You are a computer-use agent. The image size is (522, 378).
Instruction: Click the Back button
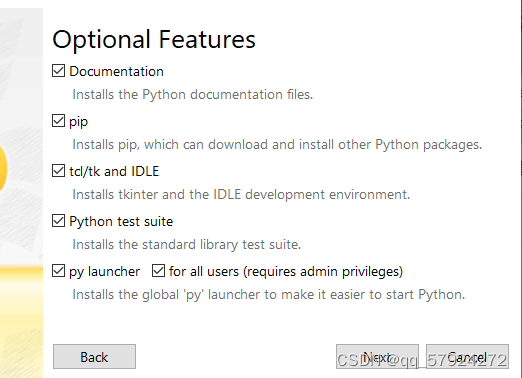(x=94, y=357)
